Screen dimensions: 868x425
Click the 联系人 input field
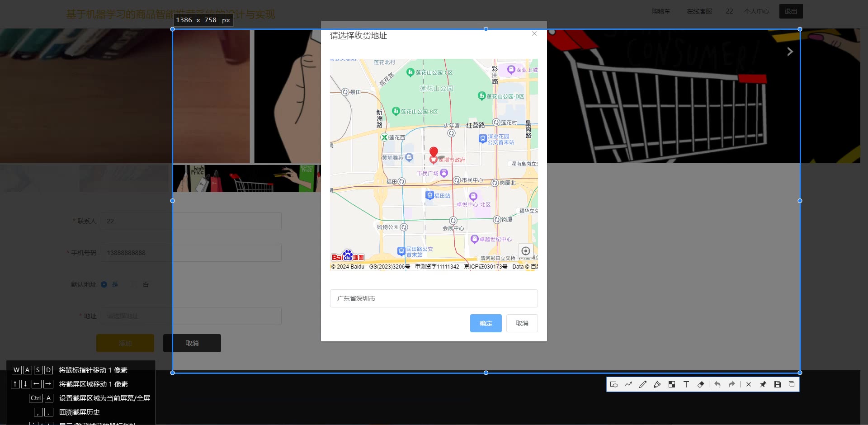[191, 221]
